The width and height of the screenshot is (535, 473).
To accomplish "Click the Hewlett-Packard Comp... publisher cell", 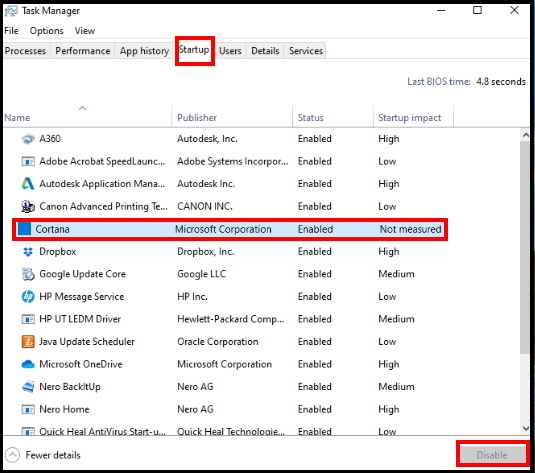I will click(x=231, y=319).
